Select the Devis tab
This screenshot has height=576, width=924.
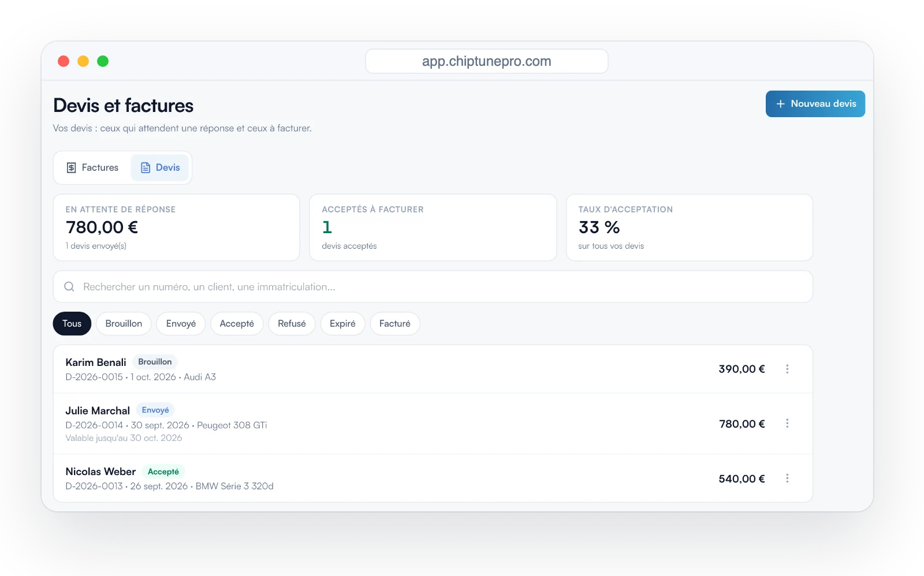(160, 167)
